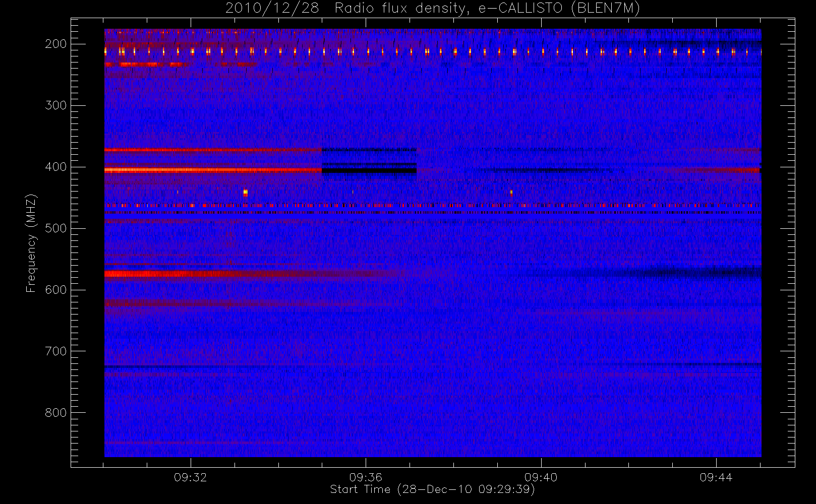Click the 300 frequency tick label

click(56, 105)
